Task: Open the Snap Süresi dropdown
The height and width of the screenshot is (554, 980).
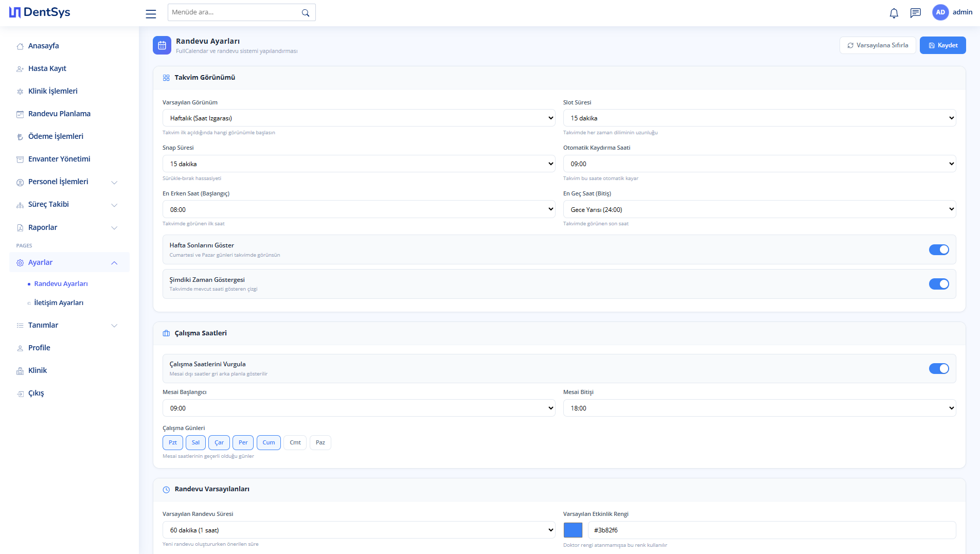Action: (x=359, y=164)
